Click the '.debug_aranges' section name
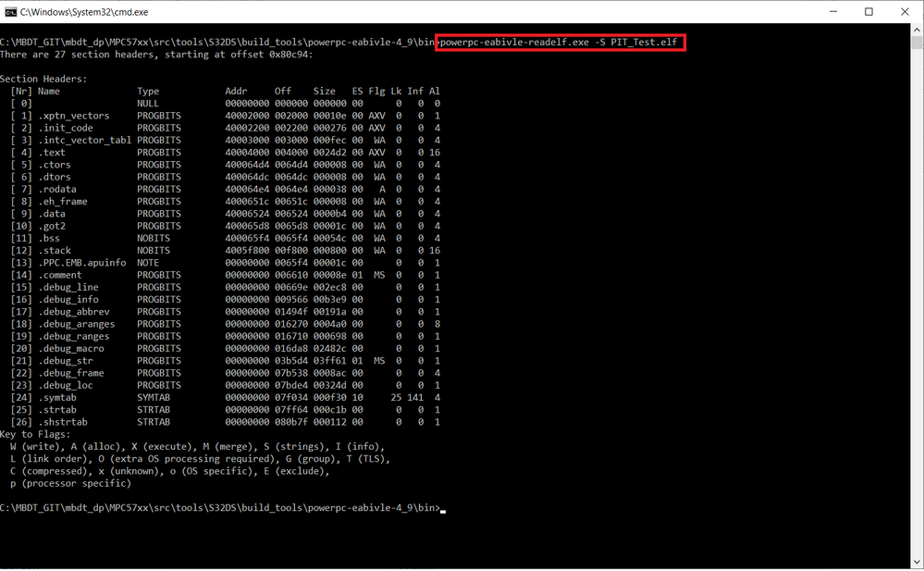Image resolution: width=924 pixels, height=571 pixels. pos(77,325)
